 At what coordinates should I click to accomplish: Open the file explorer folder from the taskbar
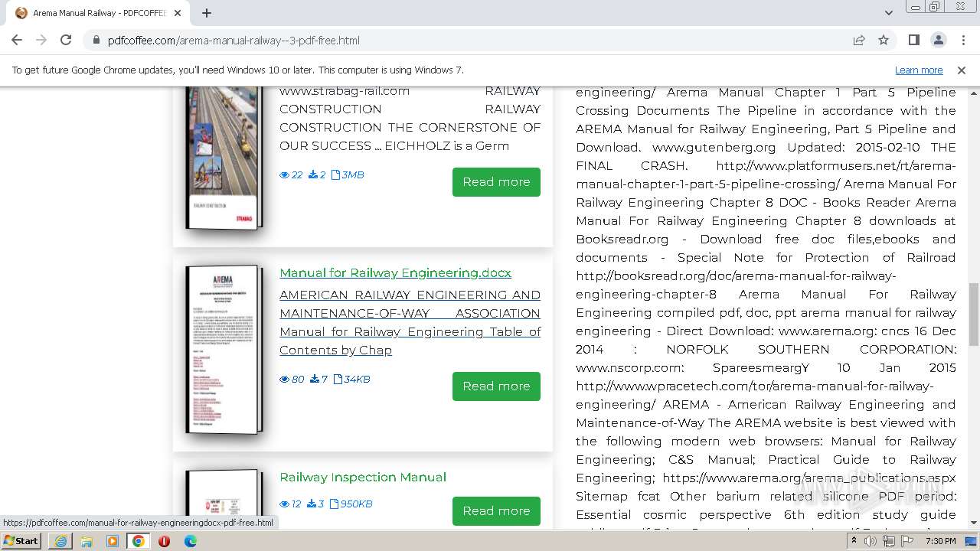[87, 541]
